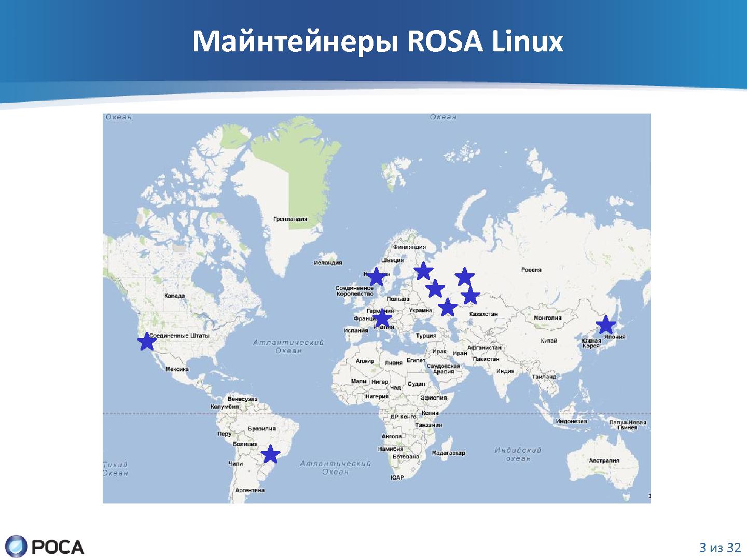
Task: Click the blue star in southern Brazil
Action: tap(270, 454)
